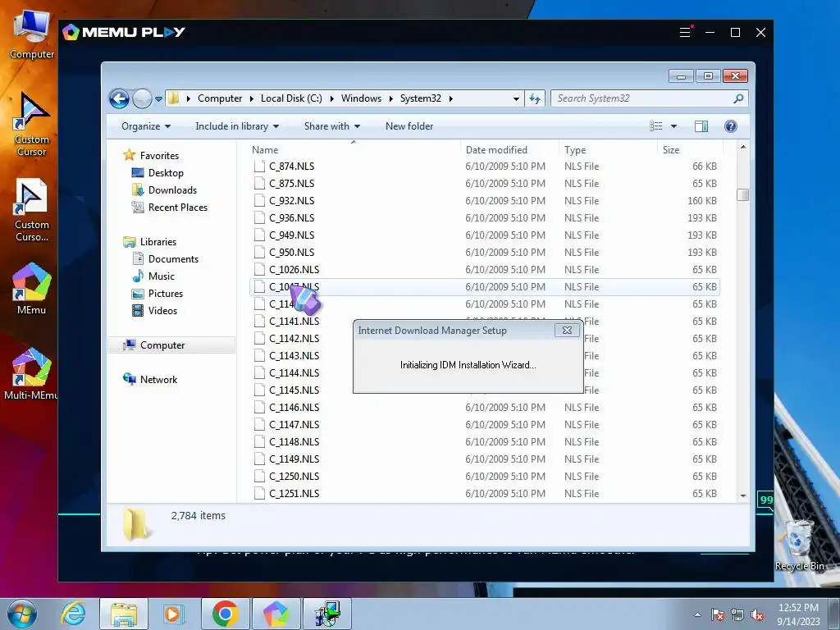Click the muted volume tray icon
Viewport: 840px width, 630px height.
point(757,614)
